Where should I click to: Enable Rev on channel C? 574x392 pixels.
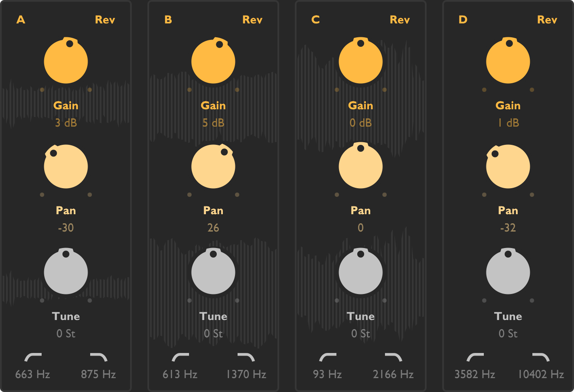tap(400, 20)
